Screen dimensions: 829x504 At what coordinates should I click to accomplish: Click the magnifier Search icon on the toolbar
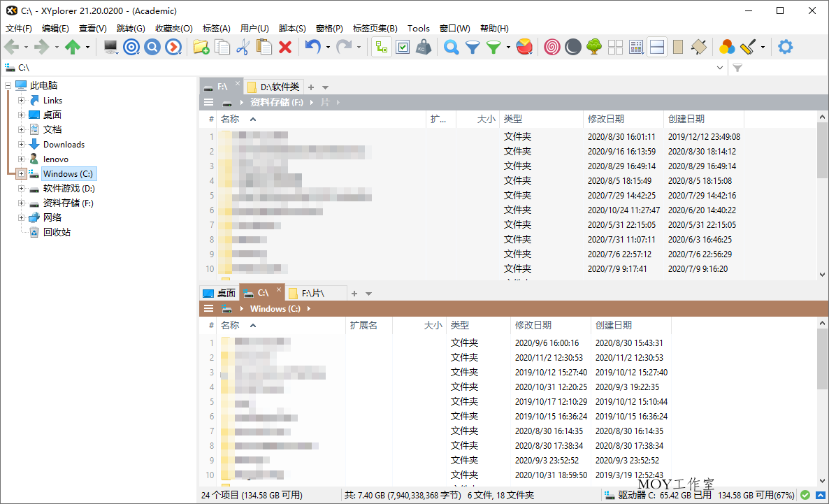(x=451, y=47)
